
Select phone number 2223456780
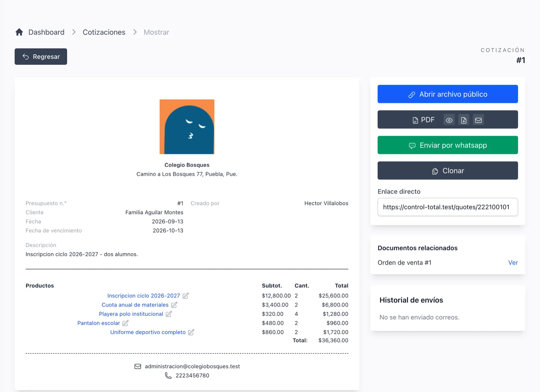point(192,375)
